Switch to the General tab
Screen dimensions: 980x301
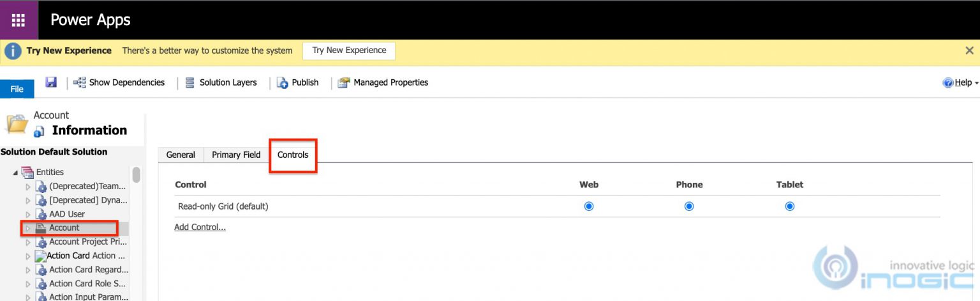[181, 155]
